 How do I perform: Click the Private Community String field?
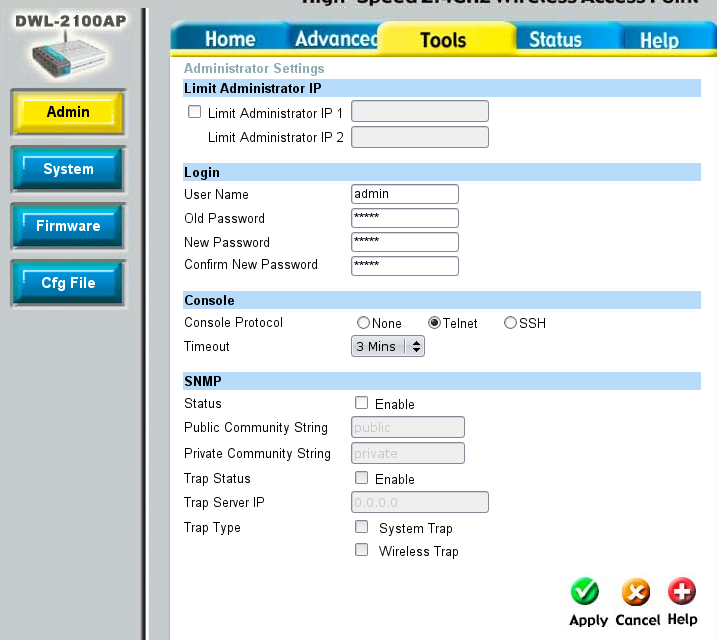coord(408,453)
